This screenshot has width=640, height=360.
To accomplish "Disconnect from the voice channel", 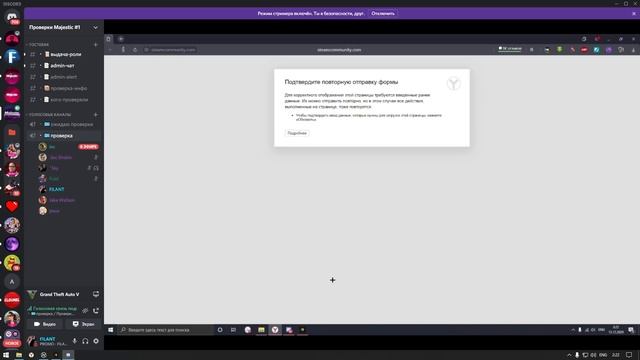I will (x=96, y=311).
